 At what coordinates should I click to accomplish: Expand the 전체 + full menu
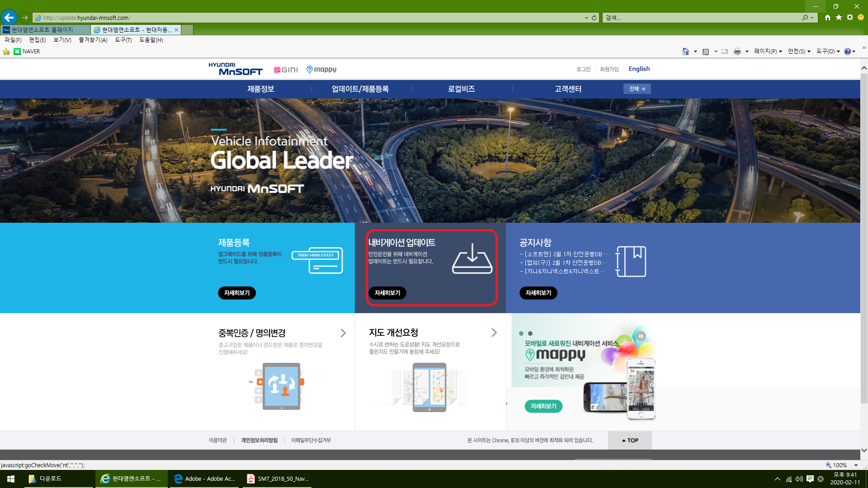(x=637, y=89)
